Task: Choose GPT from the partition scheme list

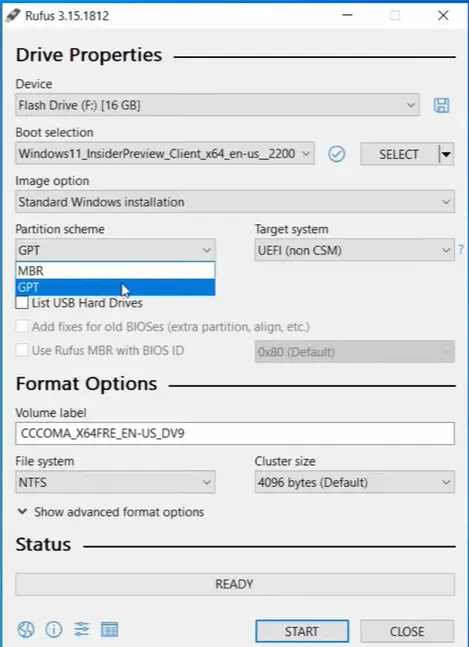Action: tap(115, 287)
